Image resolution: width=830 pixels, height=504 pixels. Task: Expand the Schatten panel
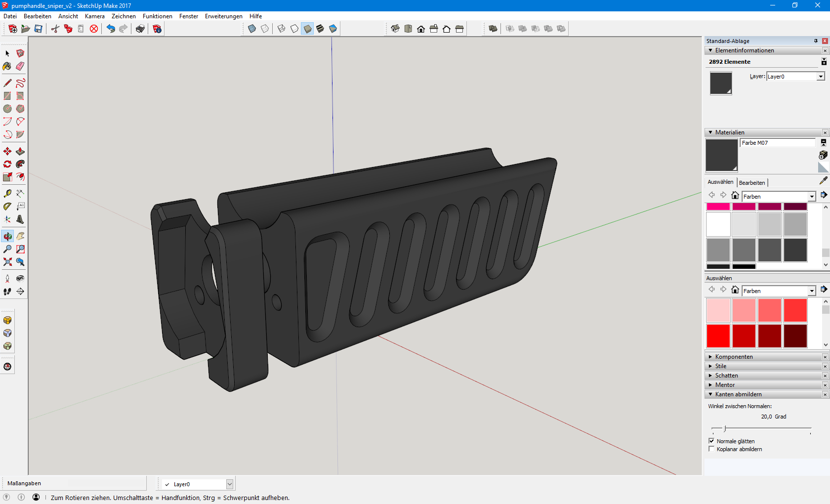point(726,376)
